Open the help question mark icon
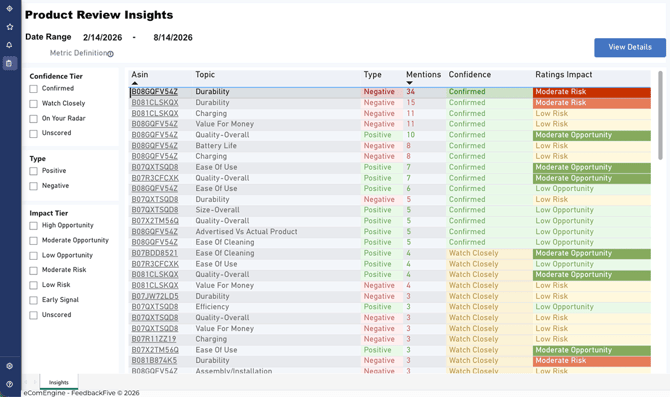Screen dimensions: 670x397 [x=9, y=384]
